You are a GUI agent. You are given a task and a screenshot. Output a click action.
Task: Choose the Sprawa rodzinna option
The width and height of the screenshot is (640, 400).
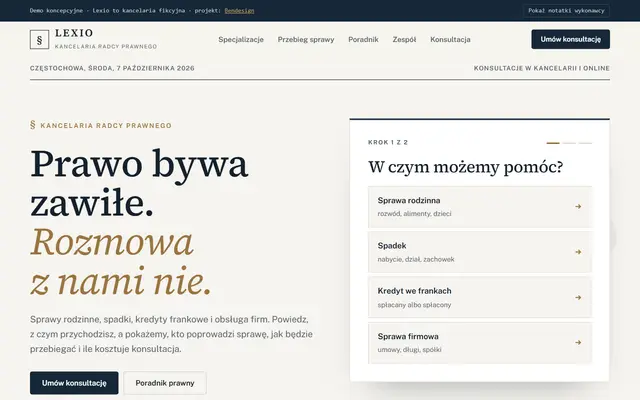(480, 207)
